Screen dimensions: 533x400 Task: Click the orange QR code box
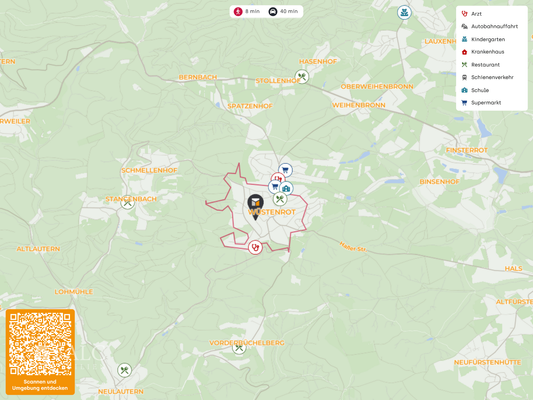pyautogui.click(x=40, y=352)
